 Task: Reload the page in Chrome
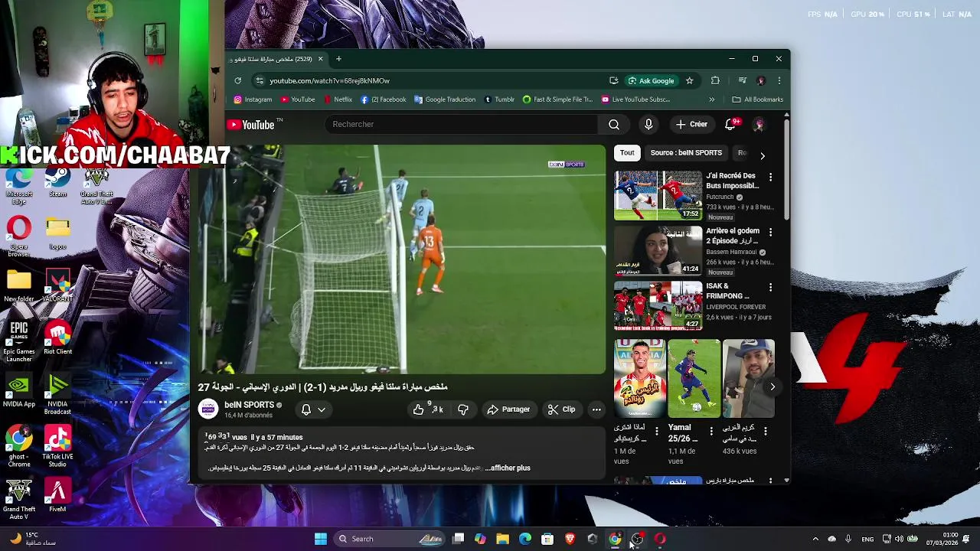(x=238, y=80)
